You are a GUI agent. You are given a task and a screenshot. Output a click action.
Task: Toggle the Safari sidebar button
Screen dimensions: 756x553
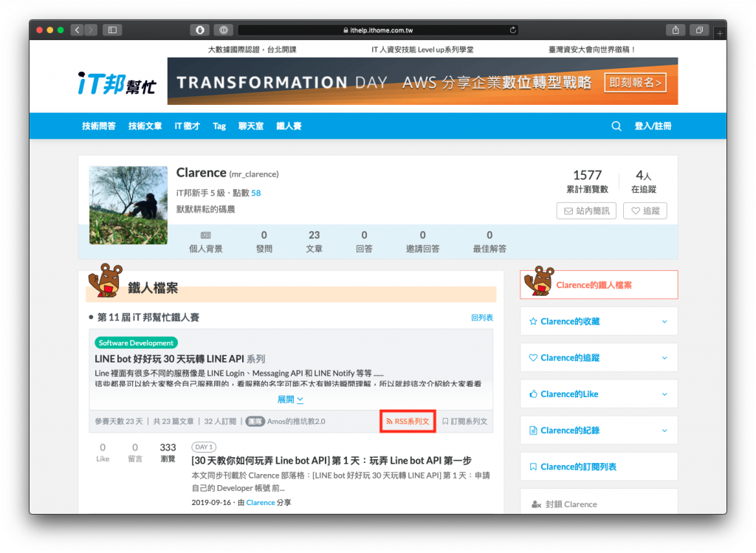pos(112,30)
